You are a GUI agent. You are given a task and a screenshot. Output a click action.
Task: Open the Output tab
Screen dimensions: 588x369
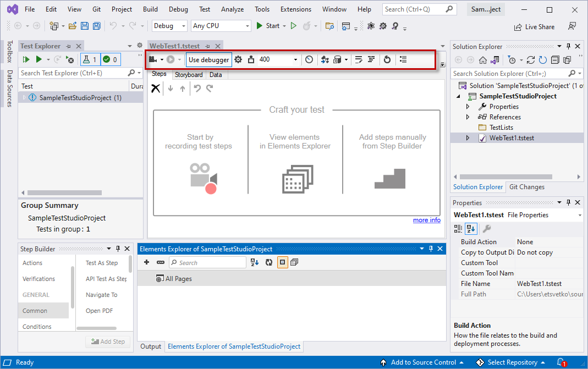151,346
